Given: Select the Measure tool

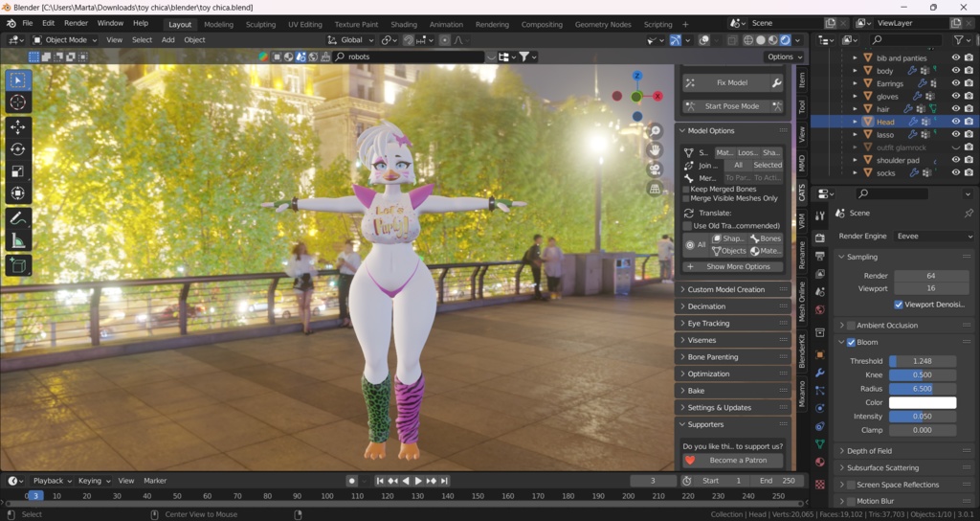Looking at the screenshot, I should [17, 240].
